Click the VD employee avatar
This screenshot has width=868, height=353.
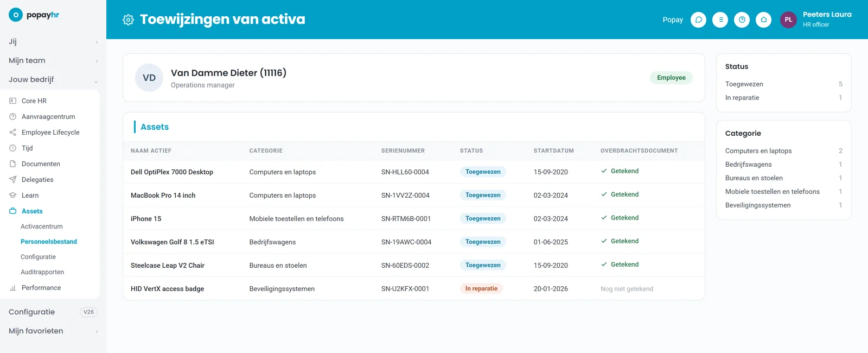click(149, 78)
